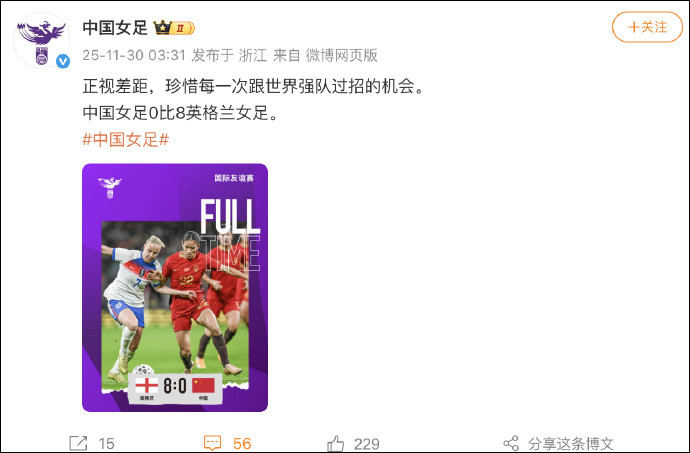Image resolution: width=690 pixels, height=453 pixels.
Task: Click the comment count 56
Action: point(242,444)
